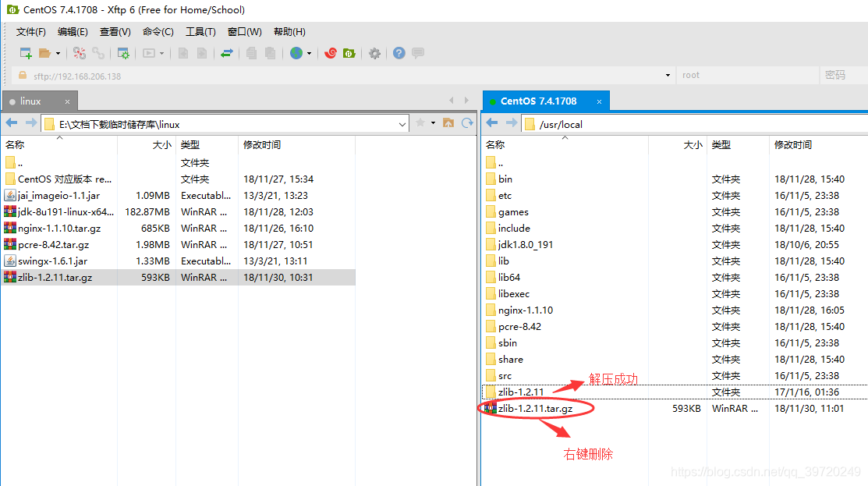Sort local files by 修改时间 column
The width and height of the screenshot is (868, 486).
pos(296,145)
